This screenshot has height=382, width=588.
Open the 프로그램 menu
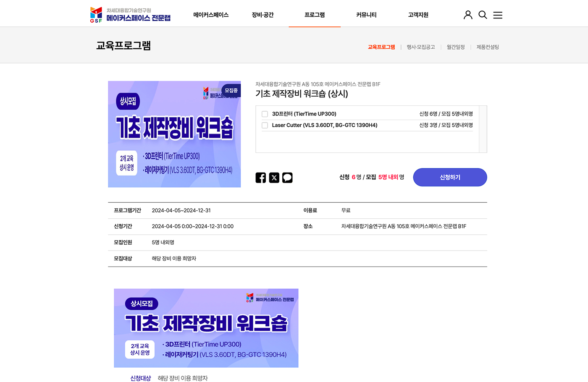[315, 15]
